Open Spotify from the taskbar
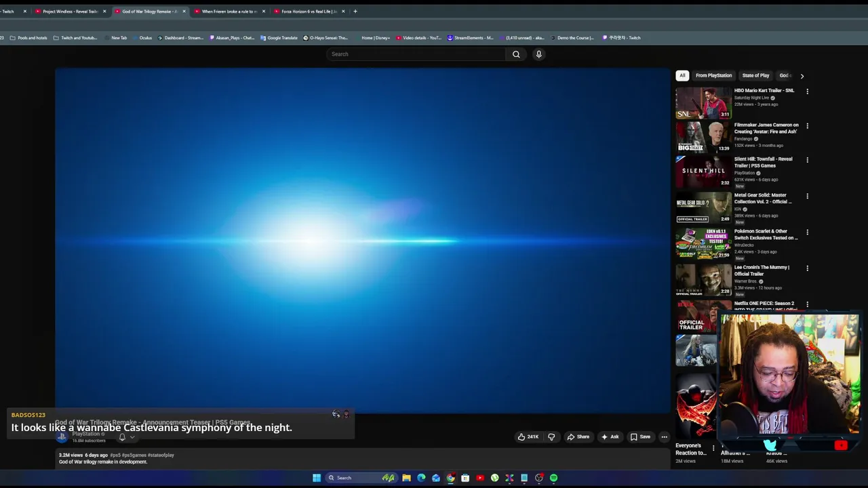Viewport: 868px width, 488px height. coord(553,478)
